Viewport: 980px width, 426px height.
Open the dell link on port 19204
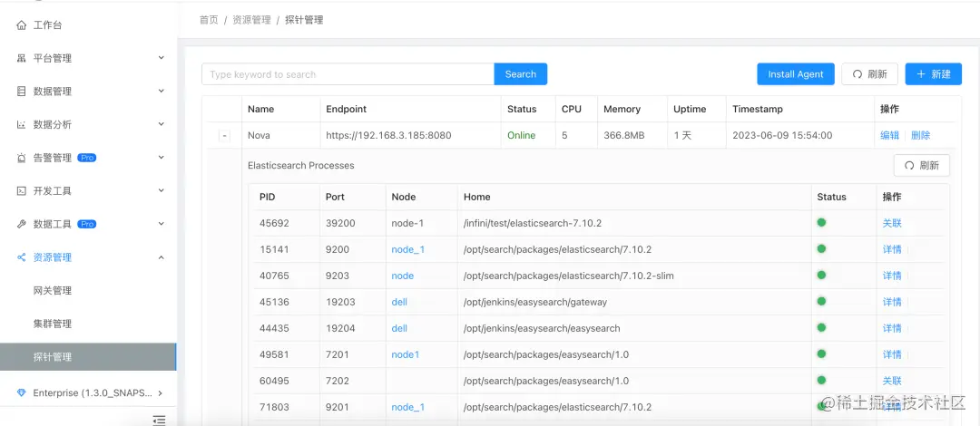pos(399,328)
